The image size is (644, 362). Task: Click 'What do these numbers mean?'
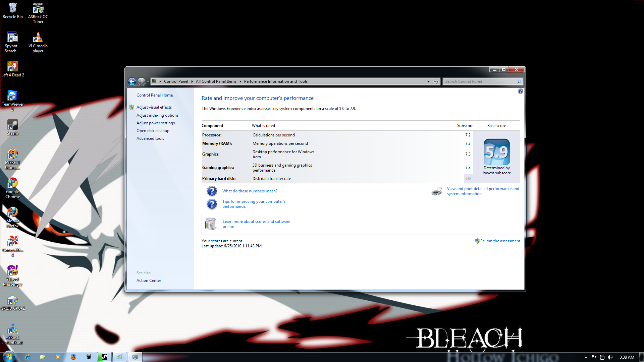tap(250, 191)
